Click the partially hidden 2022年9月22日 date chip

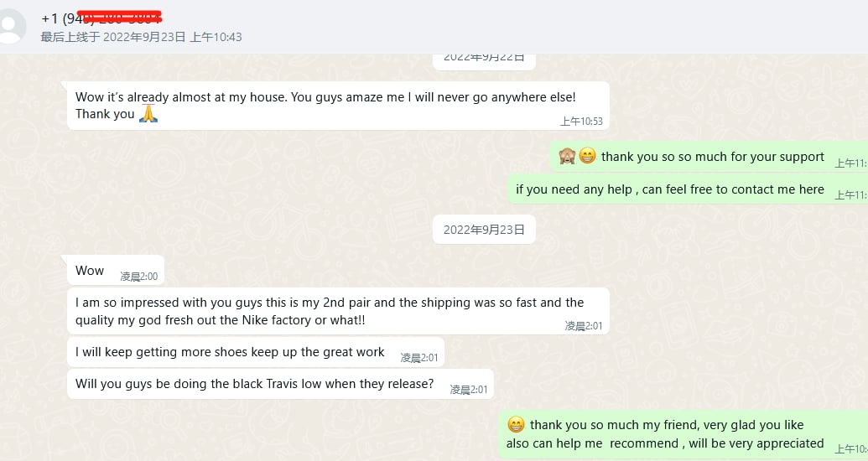484,58
